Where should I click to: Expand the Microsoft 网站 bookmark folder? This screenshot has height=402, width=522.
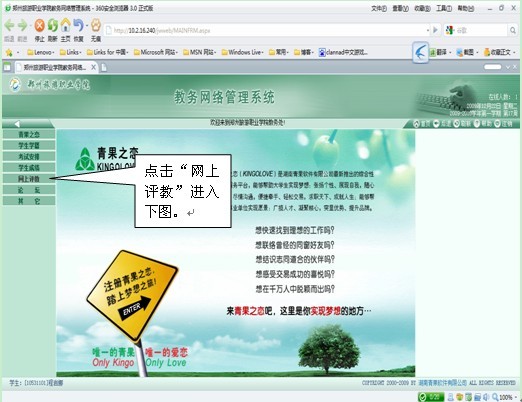156,52
